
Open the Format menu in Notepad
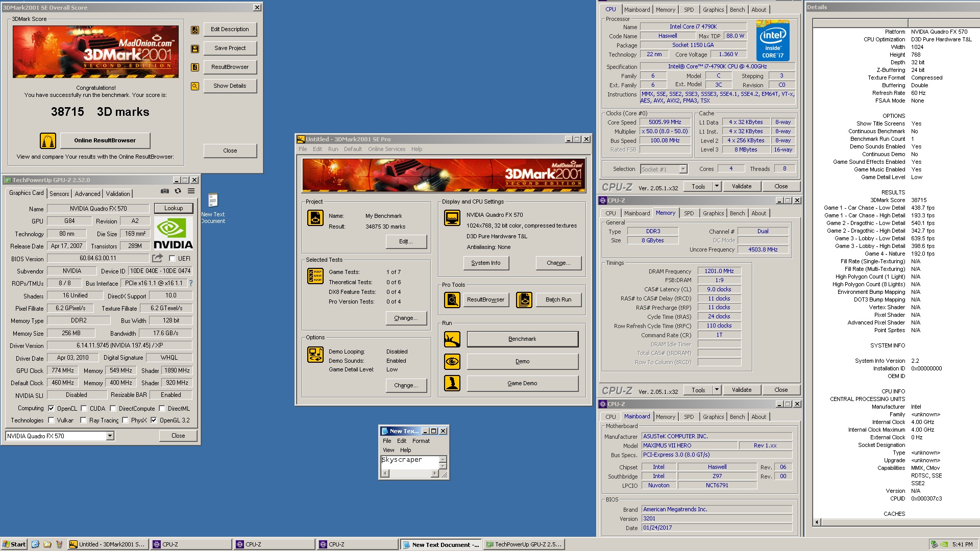coord(421,441)
